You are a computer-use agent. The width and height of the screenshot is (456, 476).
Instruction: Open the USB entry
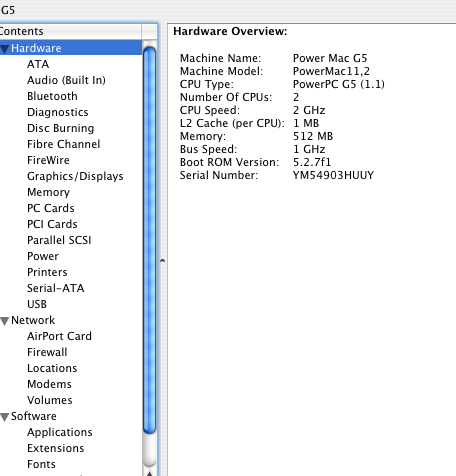click(x=37, y=304)
